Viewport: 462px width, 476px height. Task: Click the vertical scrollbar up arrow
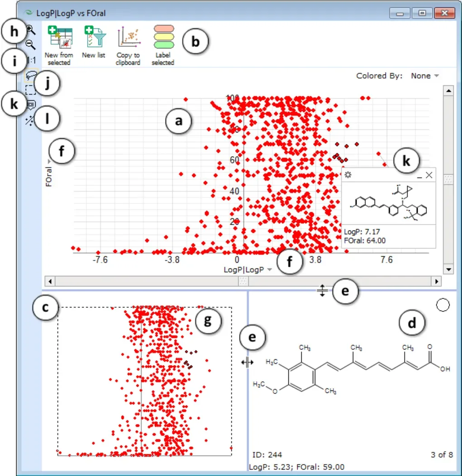click(x=448, y=90)
